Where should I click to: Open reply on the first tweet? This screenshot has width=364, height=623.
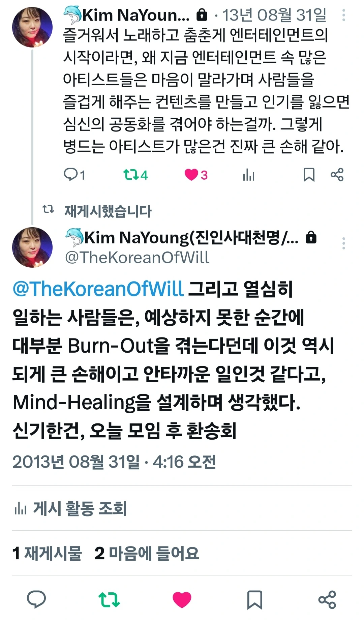pyautogui.click(x=74, y=175)
